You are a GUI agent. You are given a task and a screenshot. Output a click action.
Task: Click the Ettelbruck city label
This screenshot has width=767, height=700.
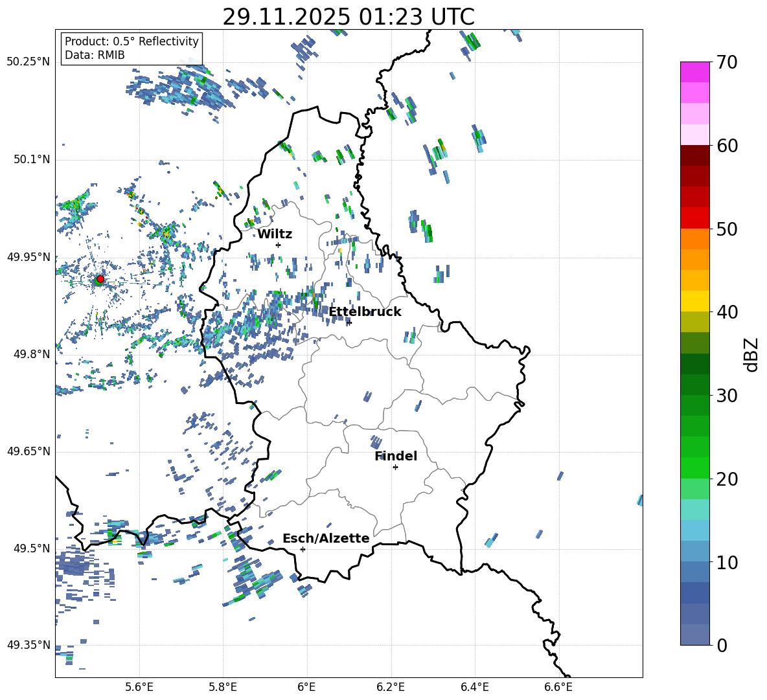coord(365,311)
